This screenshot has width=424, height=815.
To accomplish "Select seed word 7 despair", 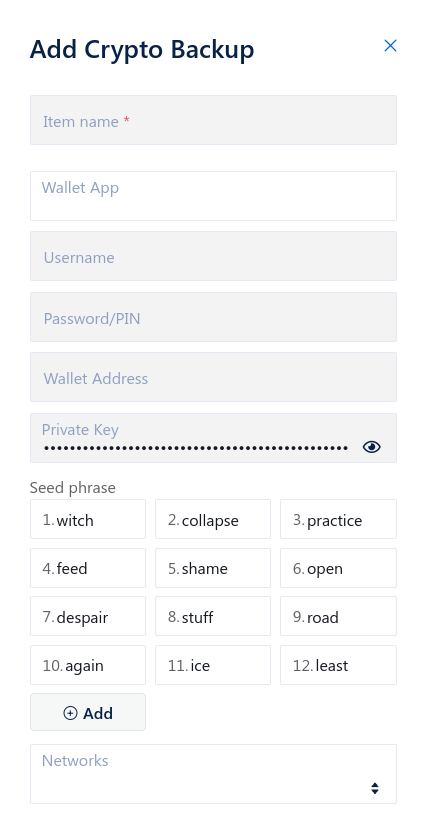I will point(88,616).
